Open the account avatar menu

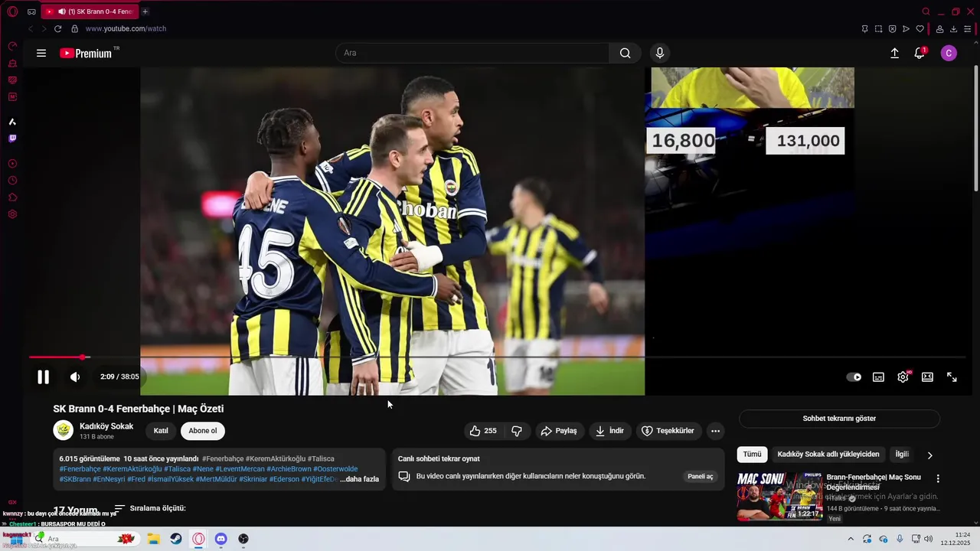pyautogui.click(x=949, y=53)
